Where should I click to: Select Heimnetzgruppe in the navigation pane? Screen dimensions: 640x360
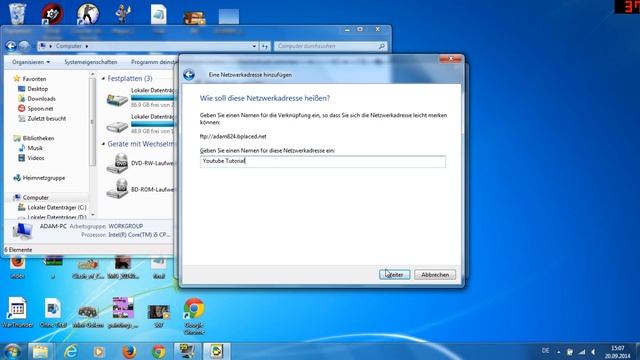click(x=44, y=178)
